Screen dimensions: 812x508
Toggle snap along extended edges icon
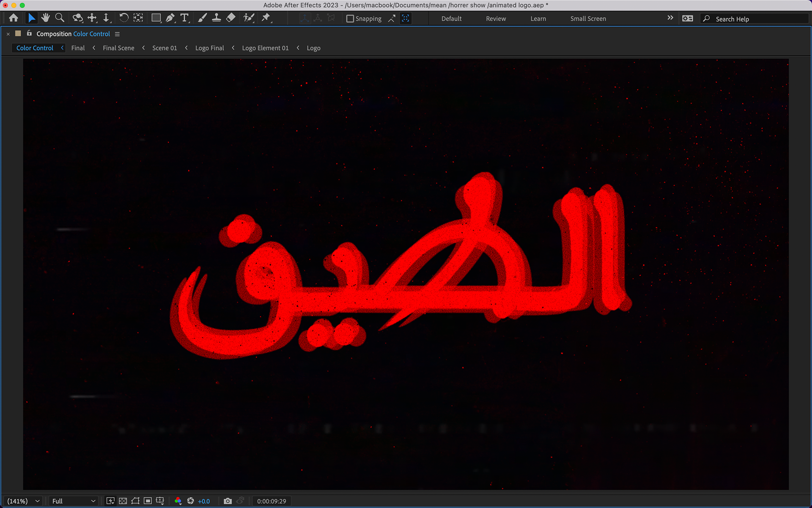click(x=392, y=18)
